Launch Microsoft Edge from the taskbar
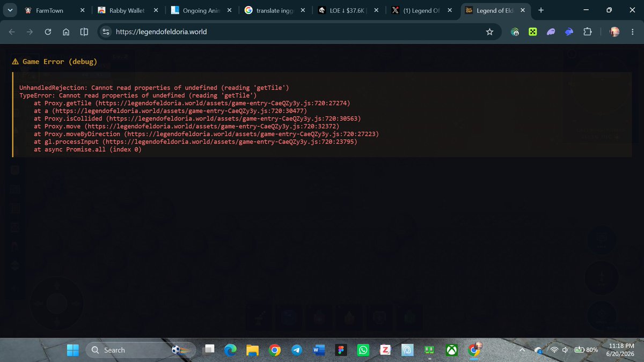 pyautogui.click(x=231, y=350)
